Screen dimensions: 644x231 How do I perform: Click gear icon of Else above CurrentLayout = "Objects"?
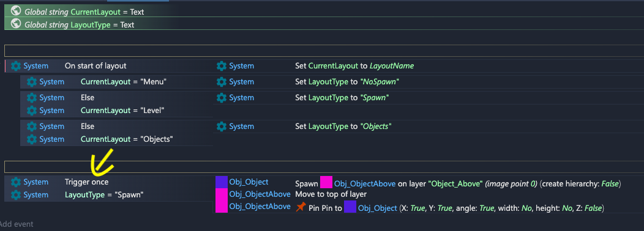32,127
